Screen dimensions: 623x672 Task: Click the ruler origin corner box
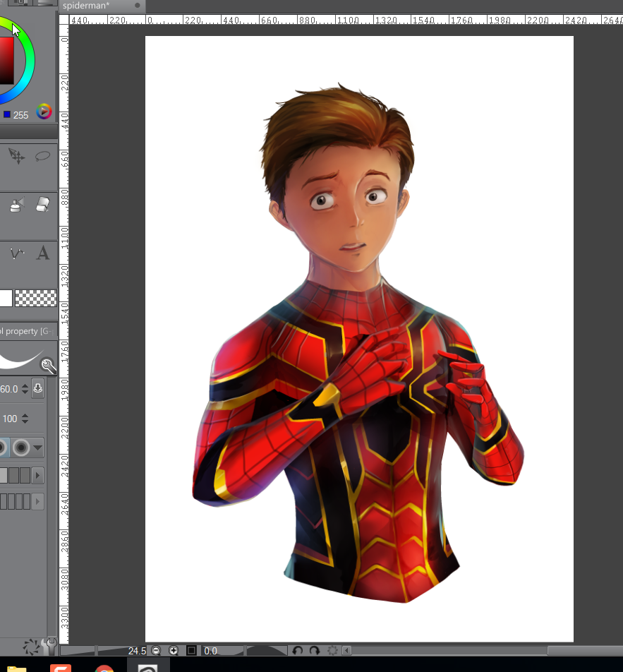(x=63, y=20)
